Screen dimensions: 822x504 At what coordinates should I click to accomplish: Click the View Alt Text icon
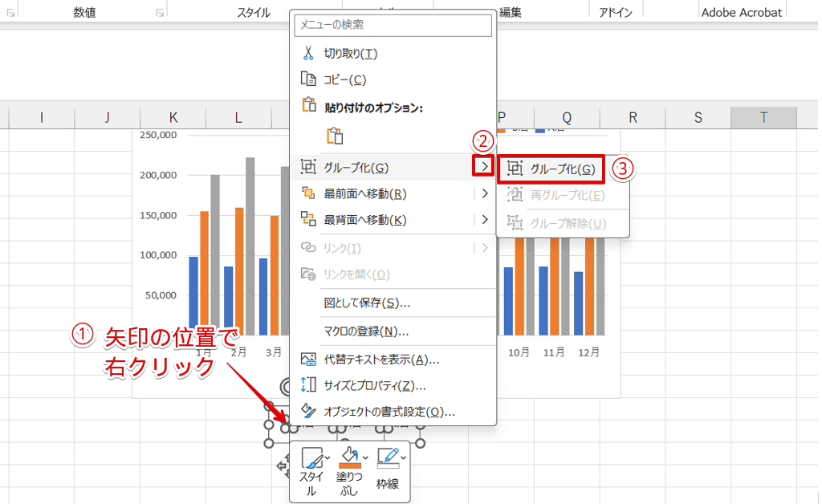click(308, 359)
